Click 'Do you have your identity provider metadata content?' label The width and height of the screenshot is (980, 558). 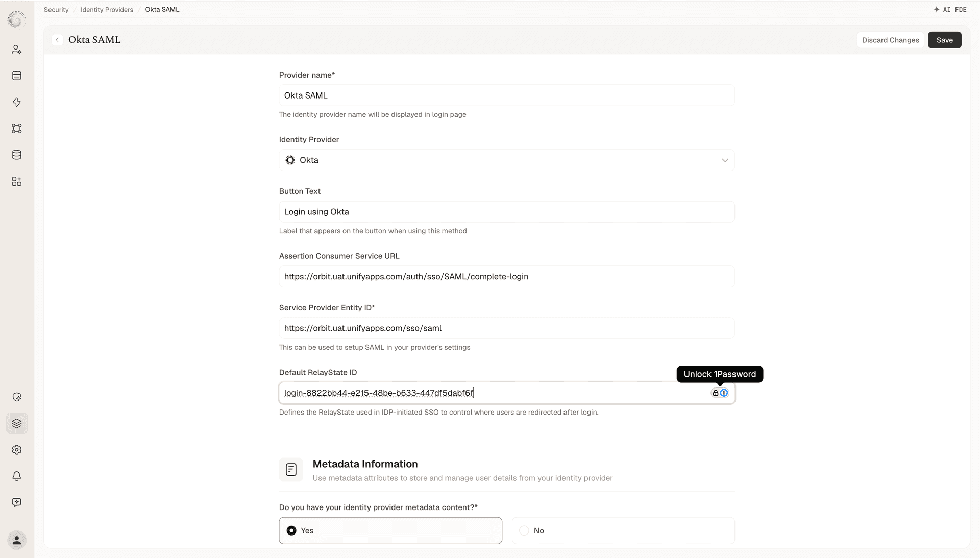point(378,507)
